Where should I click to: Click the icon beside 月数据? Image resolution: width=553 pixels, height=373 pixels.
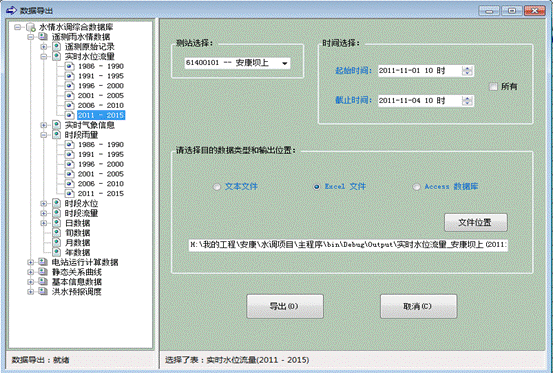(x=56, y=243)
